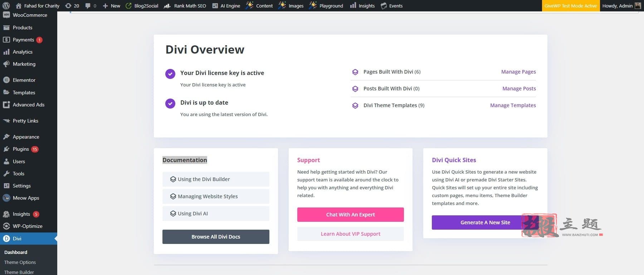Click the Plugins plug icon
Screen dimensions: 644x275
coord(6,149)
